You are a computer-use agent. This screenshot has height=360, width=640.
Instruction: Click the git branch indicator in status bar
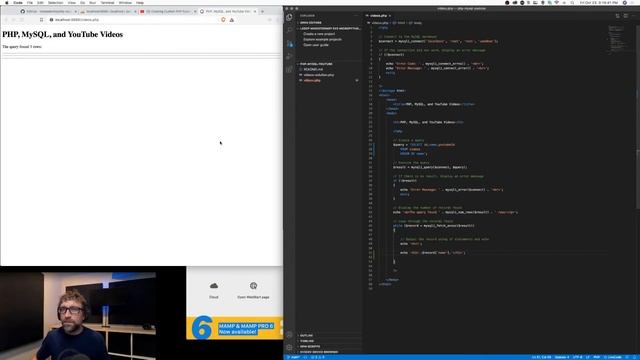294,357
